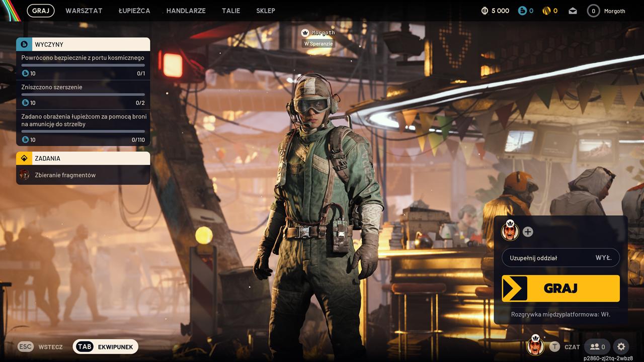The image size is (644, 362).
Task: Switch to the Warsztat tab
Action: point(84,11)
